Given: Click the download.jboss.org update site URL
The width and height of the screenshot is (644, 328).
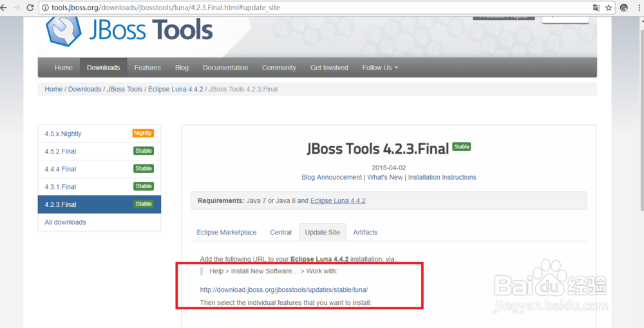Looking at the screenshot, I should click(284, 290).
